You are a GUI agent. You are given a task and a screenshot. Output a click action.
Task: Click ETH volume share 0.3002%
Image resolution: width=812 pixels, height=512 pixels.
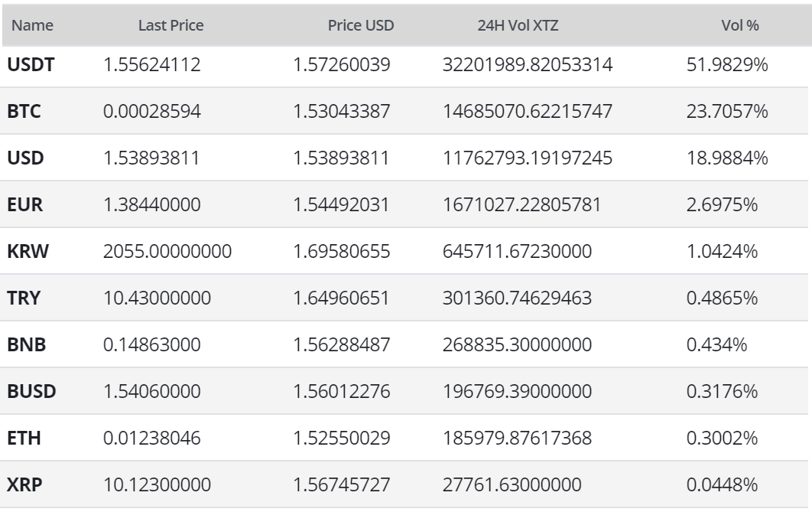pyautogui.click(x=722, y=438)
